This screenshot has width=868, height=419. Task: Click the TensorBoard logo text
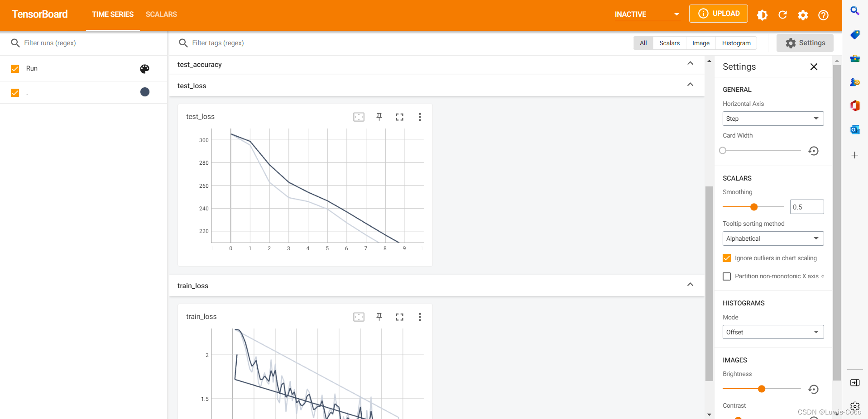click(x=40, y=14)
